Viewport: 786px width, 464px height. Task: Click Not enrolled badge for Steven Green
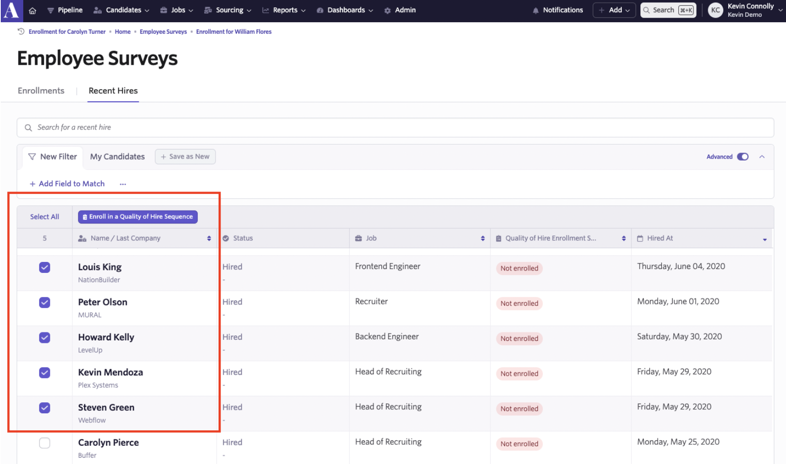click(x=519, y=409)
